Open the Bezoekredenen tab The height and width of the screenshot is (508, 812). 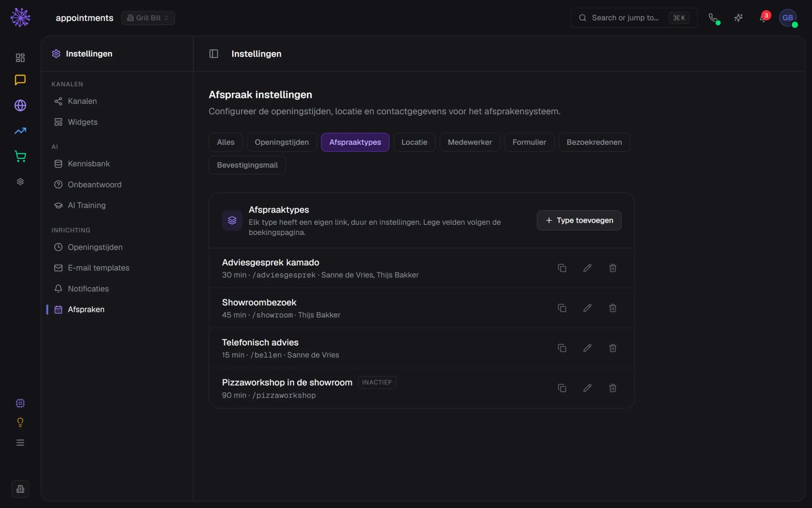(x=594, y=142)
